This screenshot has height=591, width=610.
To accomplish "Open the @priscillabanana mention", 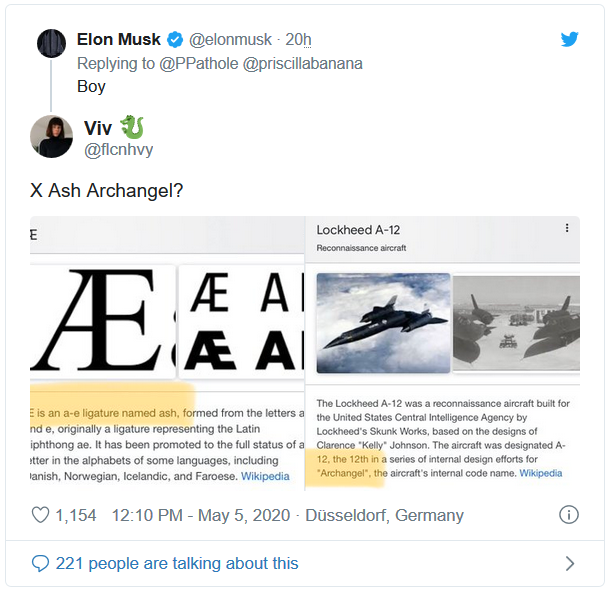I will (x=305, y=63).
